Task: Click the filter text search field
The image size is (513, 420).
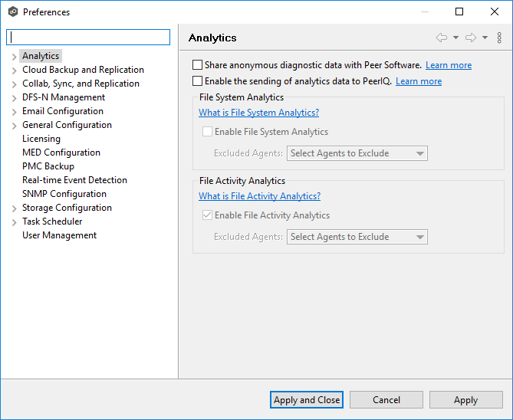Action: 88,38
